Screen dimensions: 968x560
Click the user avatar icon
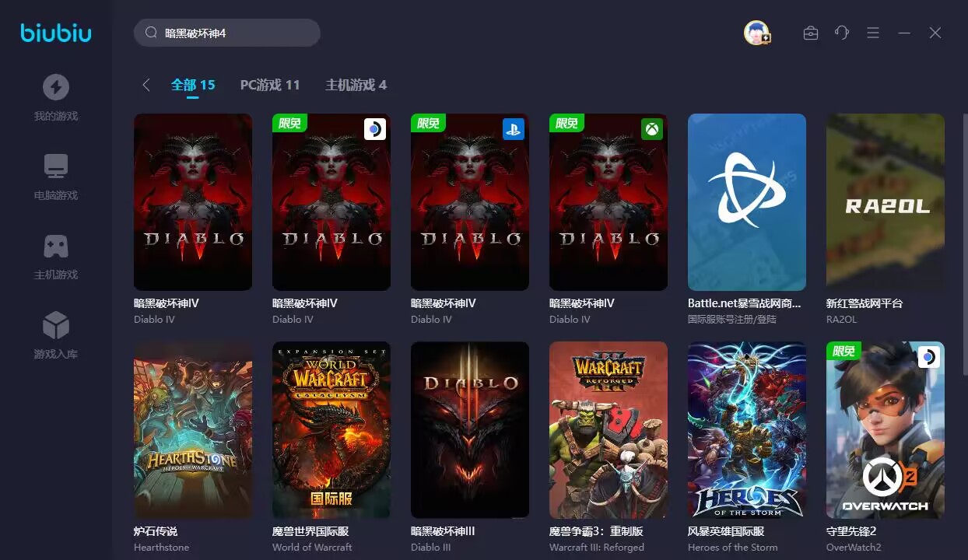pos(756,33)
